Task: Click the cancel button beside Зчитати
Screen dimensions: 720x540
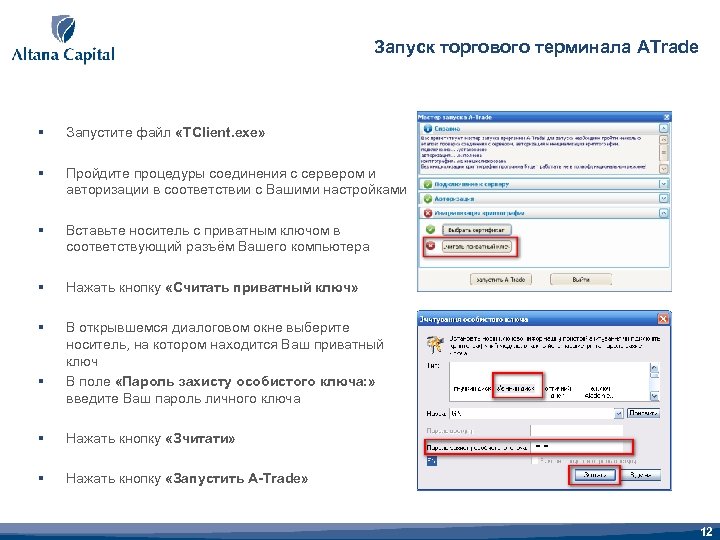Action: click(x=639, y=475)
